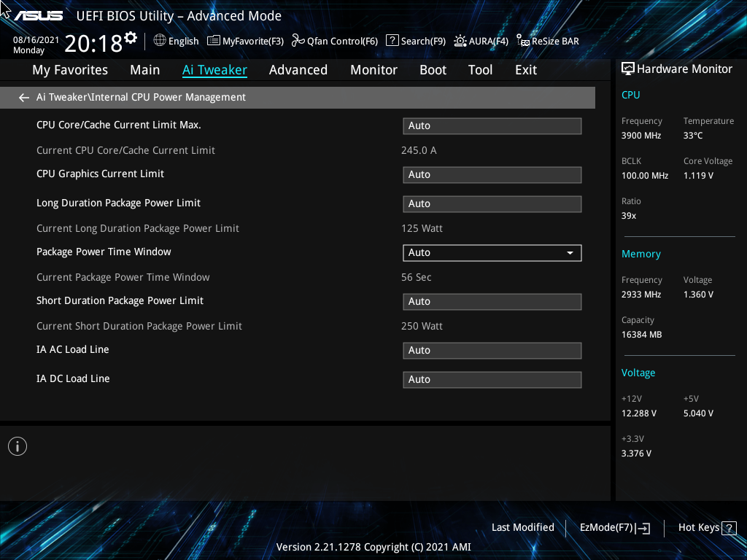Select IA AC Load Line label

(73, 349)
